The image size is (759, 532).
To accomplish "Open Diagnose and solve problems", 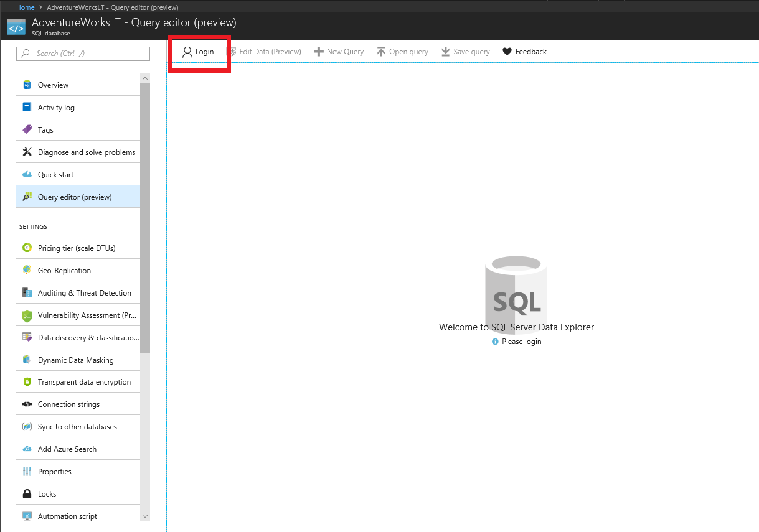I will pos(78,152).
